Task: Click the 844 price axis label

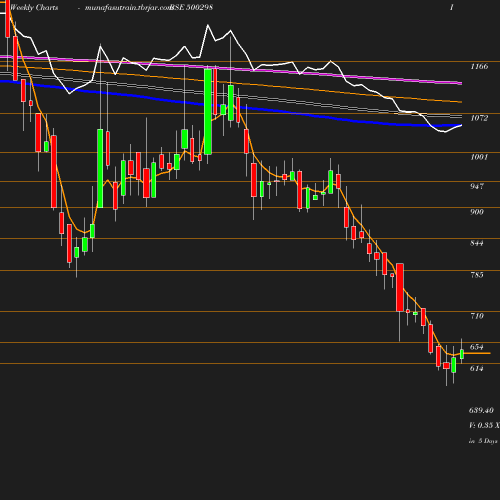Action: [477, 243]
